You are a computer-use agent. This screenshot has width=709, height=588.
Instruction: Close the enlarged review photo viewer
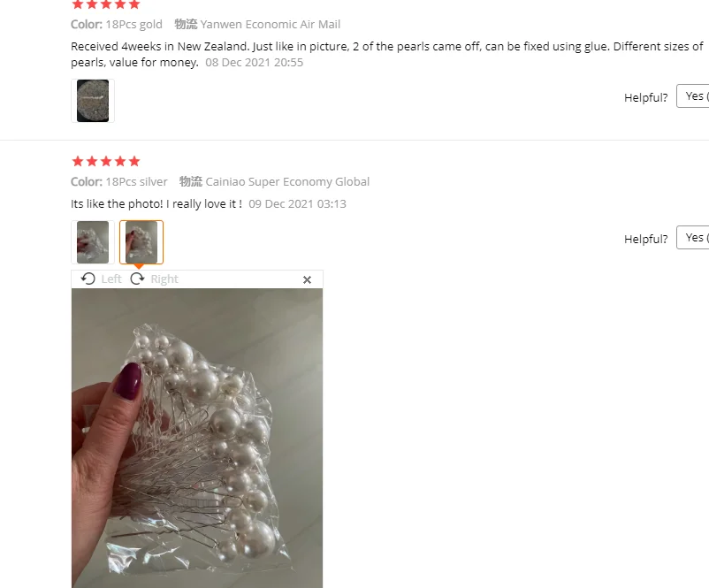click(307, 280)
